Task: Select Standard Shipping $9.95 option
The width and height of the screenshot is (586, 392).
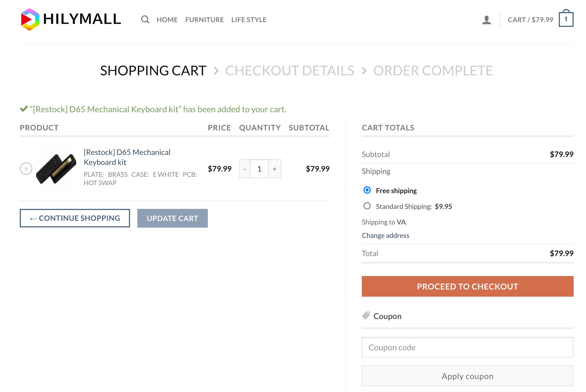Action: coord(367,206)
